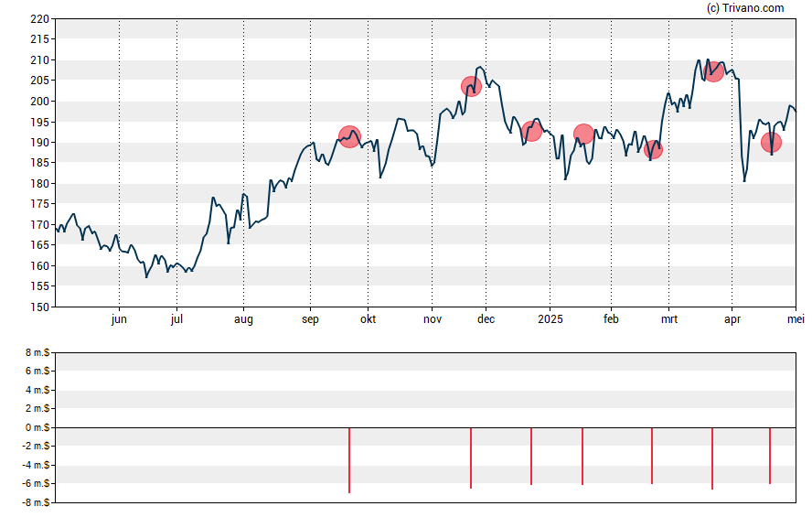This screenshot has height=517, width=812.
Task: Click the '8 m.$' axis label
Action: 37,353
